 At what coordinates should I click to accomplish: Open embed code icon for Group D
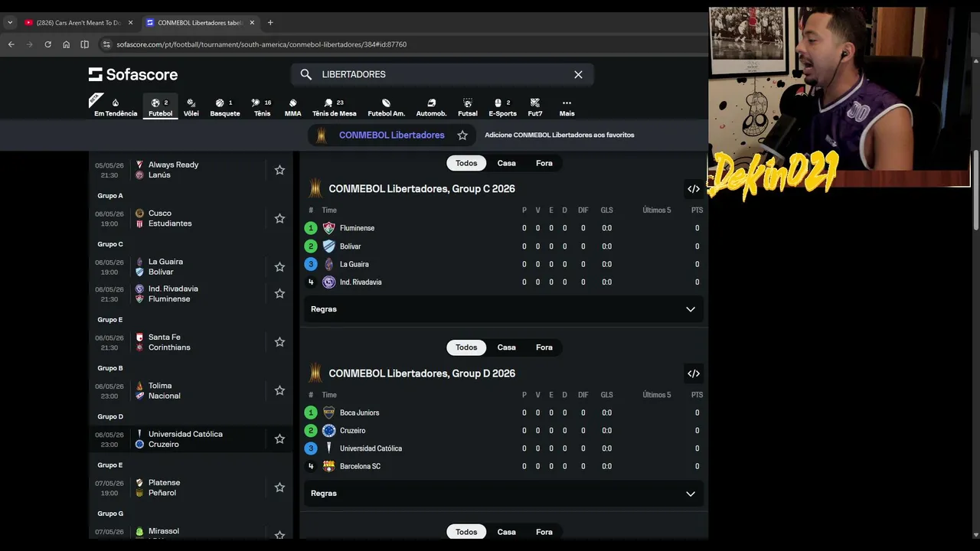pyautogui.click(x=694, y=373)
